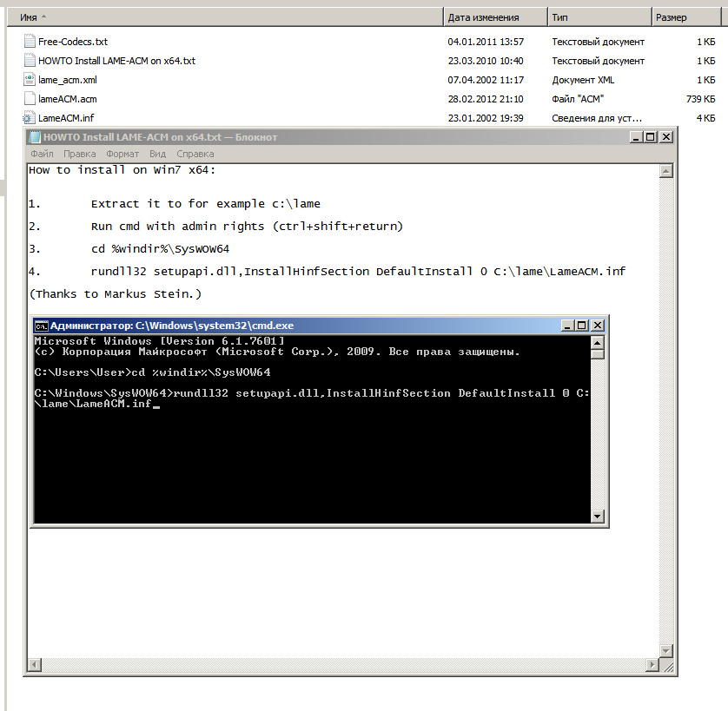728x711 pixels.
Task: Click the date 28.02.2012 21:10
Action: [x=486, y=99]
